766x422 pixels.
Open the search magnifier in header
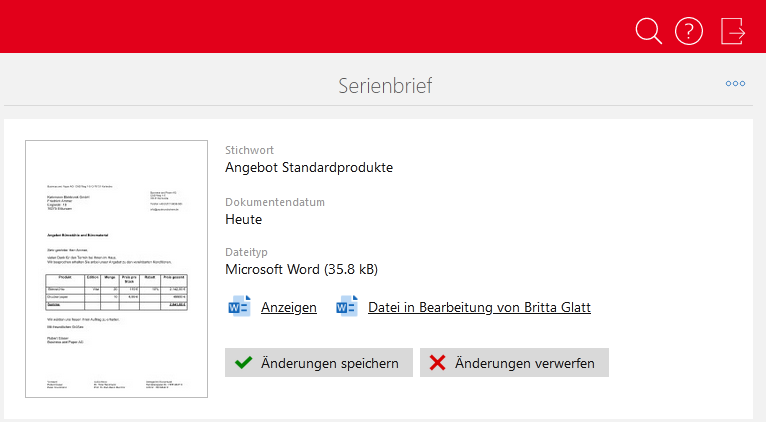[x=648, y=31]
